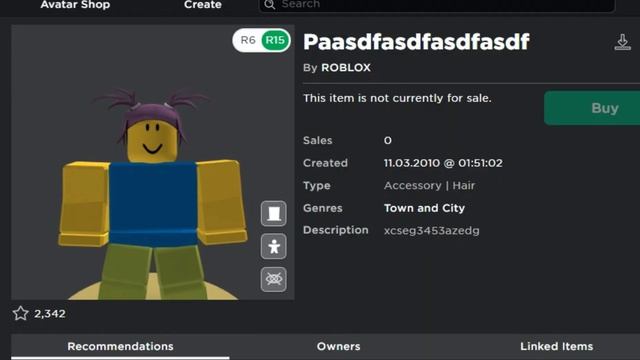The width and height of the screenshot is (640, 360).
Task: Click the not currently for sale message
Action: point(397,98)
